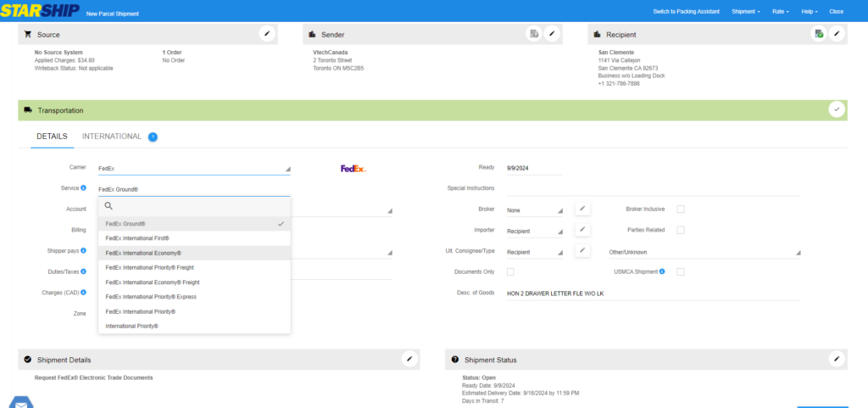Toggle the Parties Related checkbox

681,230
